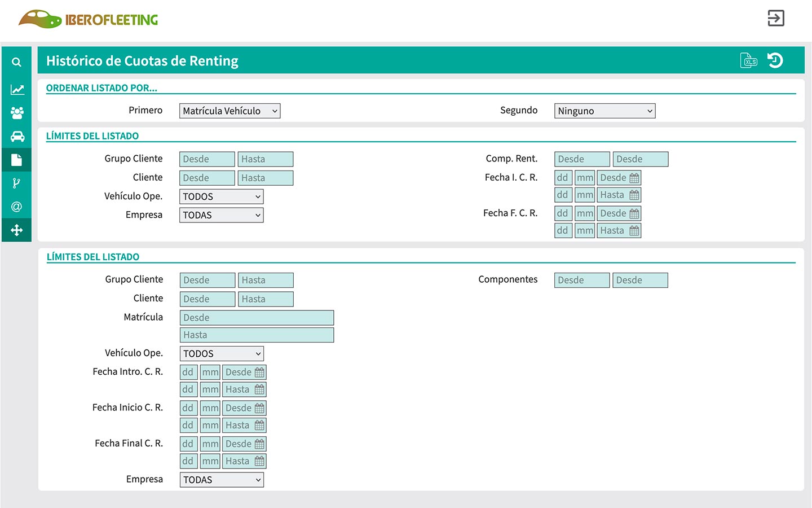The image size is (812, 508).
Task: Click Cliente Hasta field in the second Límites section
Action: pos(266,299)
